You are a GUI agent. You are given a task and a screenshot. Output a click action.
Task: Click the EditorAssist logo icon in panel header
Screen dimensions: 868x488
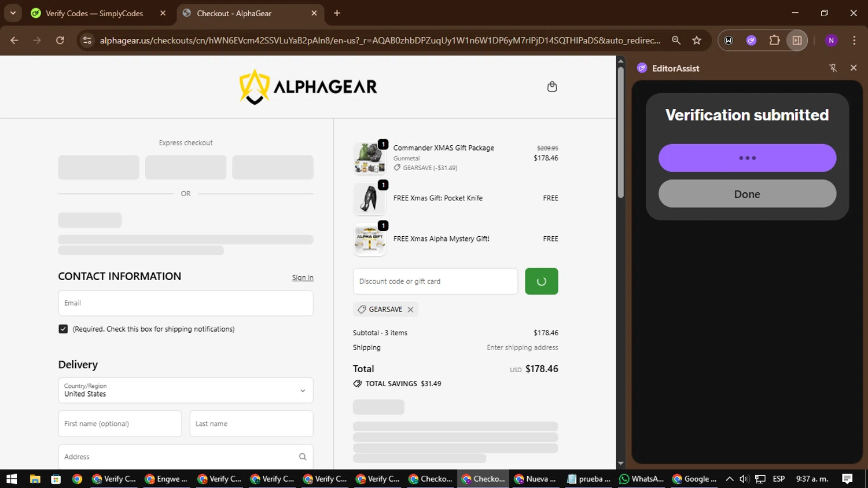(x=642, y=68)
